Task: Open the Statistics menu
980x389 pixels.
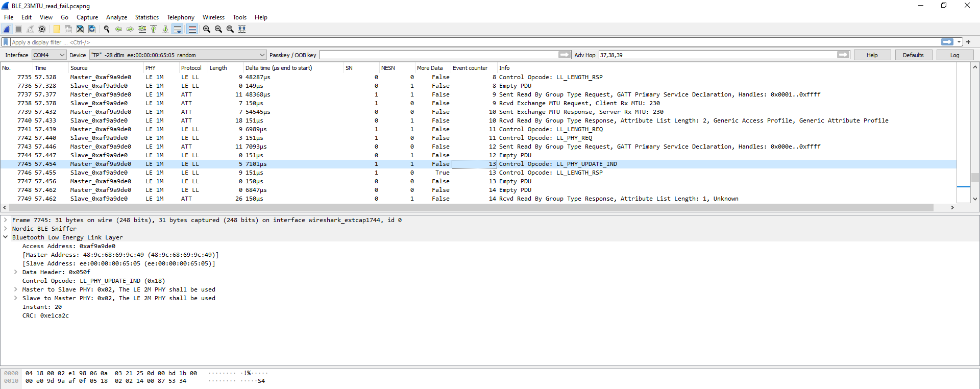Action: coord(146,17)
